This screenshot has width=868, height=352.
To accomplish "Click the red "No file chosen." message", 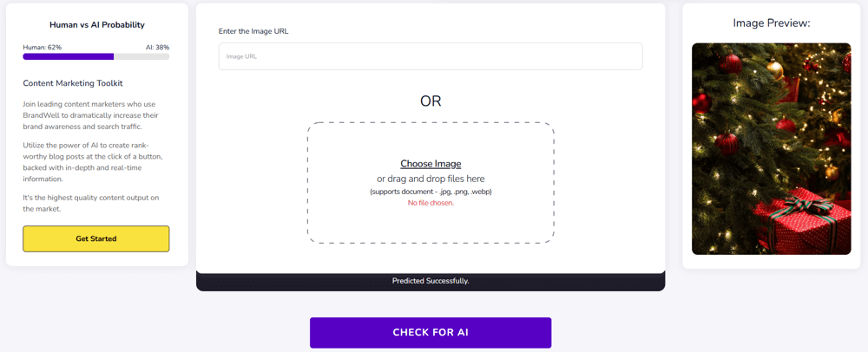I will point(431,203).
